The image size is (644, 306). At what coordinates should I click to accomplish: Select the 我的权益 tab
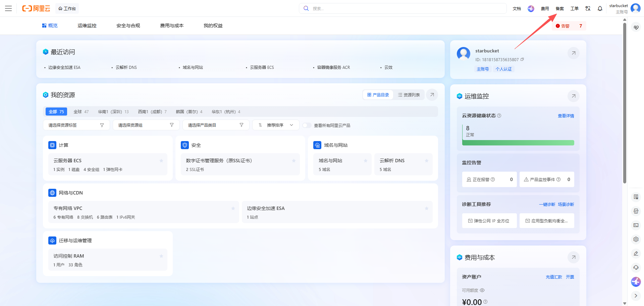(213, 26)
